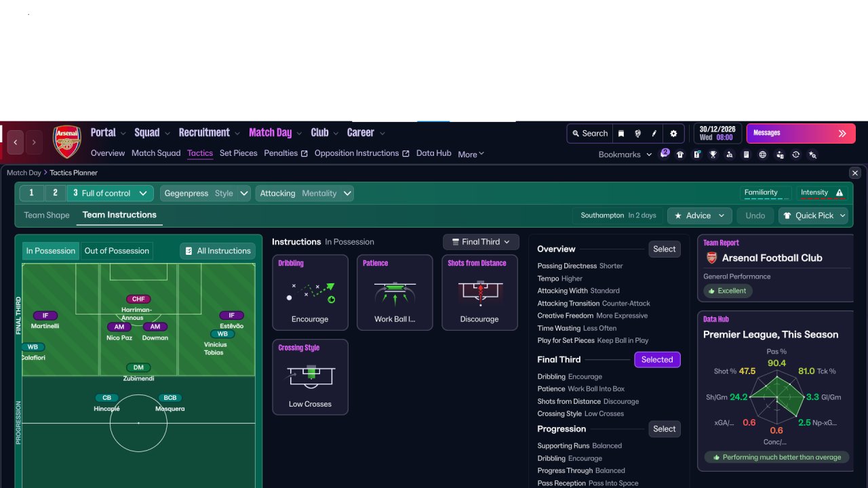The height and width of the screenshot is (488, 868).
Task: Open the Career menu
Action: coord(366,133)
